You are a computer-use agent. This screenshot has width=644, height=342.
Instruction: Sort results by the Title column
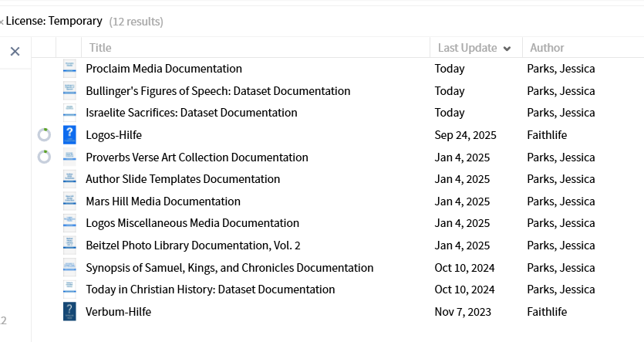(100, 48)
